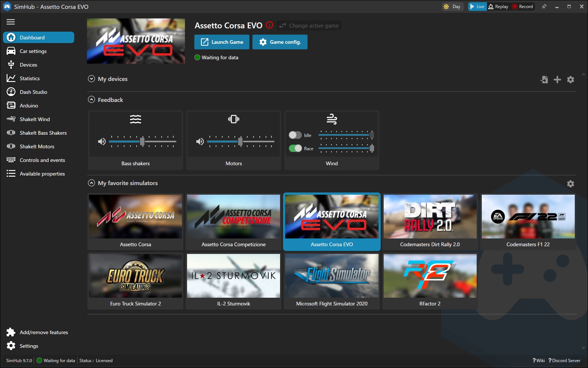Go to ShakeIt Bass Shakers page
Viewport: 588px width, 368px height.
point(43,133)
